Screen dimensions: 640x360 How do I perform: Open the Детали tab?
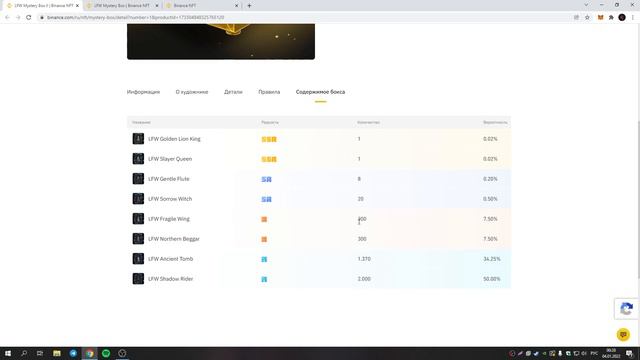click(233, 92)
